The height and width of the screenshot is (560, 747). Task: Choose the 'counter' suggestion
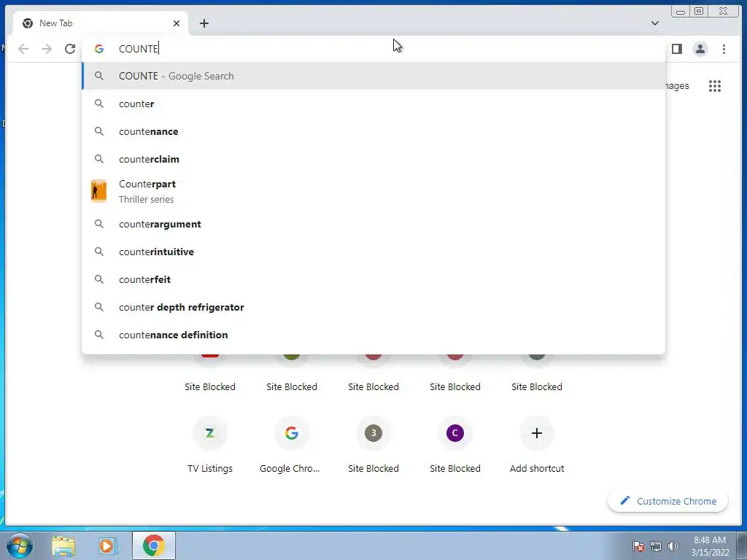(x=373, y=104)
